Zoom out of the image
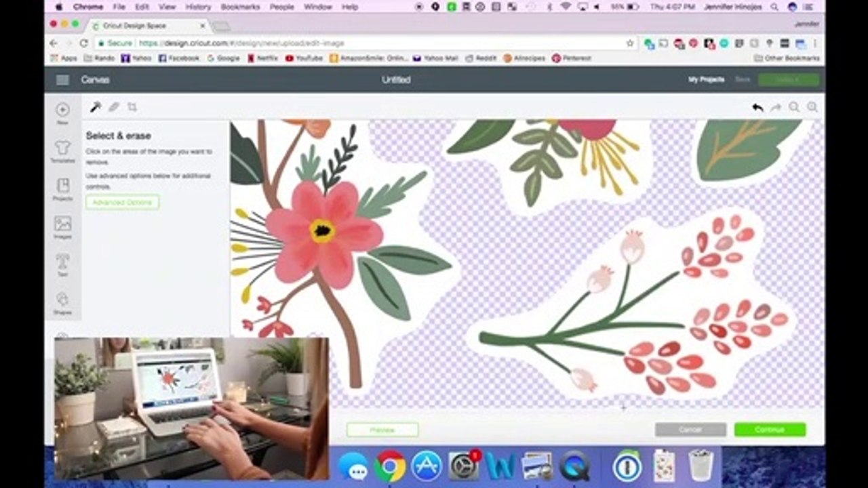The image size is (868, 488). click(x=793, y=107)
